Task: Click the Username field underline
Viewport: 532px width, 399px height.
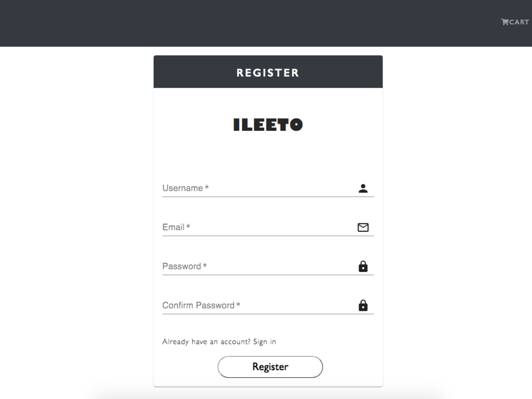Action: click(x=268, y=196)
